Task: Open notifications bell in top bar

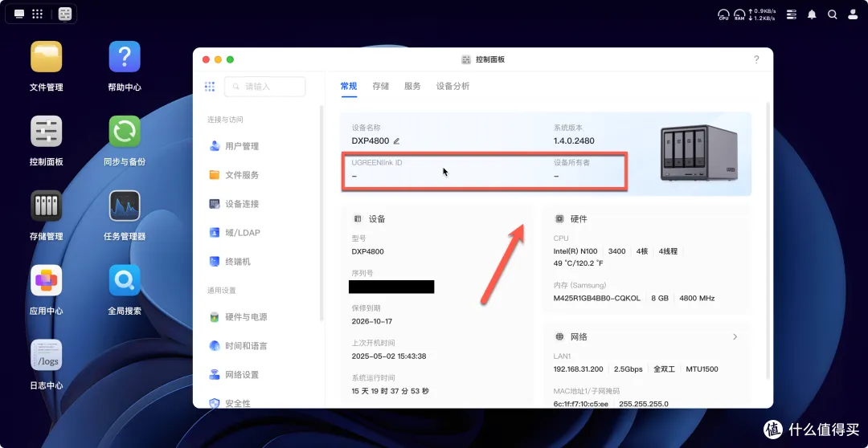Action: 812,14
